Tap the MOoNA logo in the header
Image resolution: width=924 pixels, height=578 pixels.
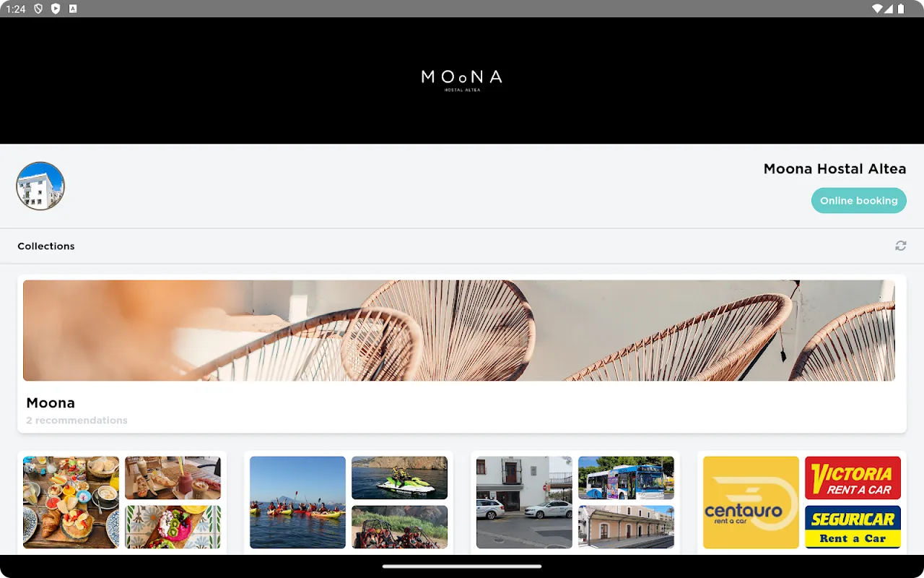(462, 80)
